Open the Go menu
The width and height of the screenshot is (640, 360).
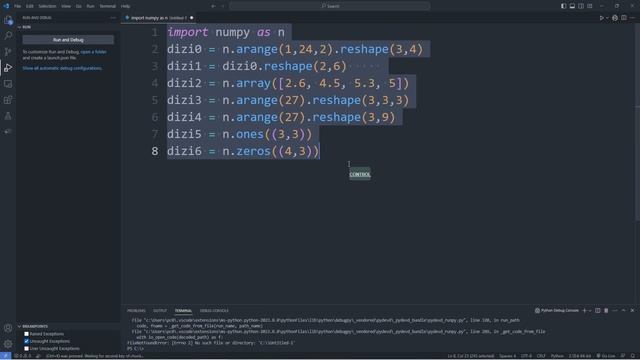[78, 6]
